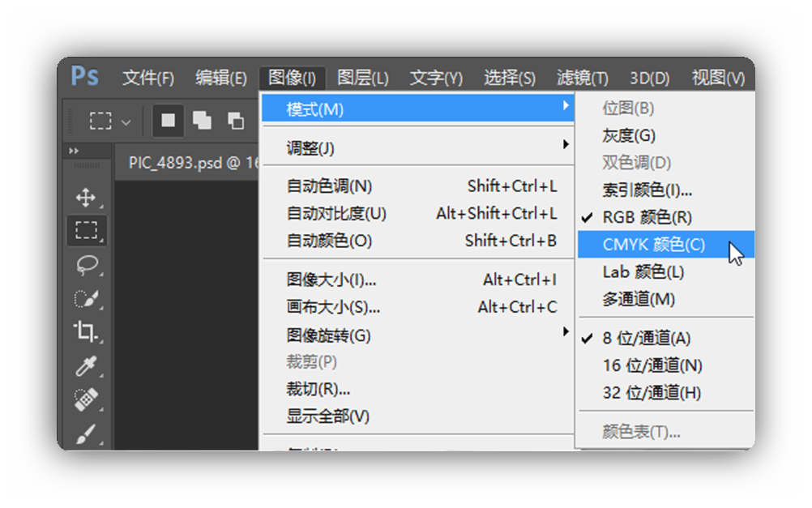Select the Eyedropper tool

pos(86,365)
